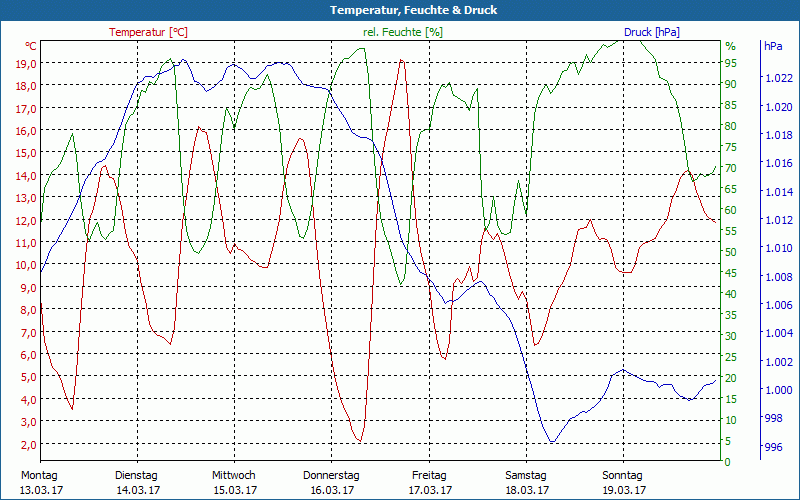Click the '70' humidity axis value
This screenshot has height=500, width=800.
(x=731, y=168)
